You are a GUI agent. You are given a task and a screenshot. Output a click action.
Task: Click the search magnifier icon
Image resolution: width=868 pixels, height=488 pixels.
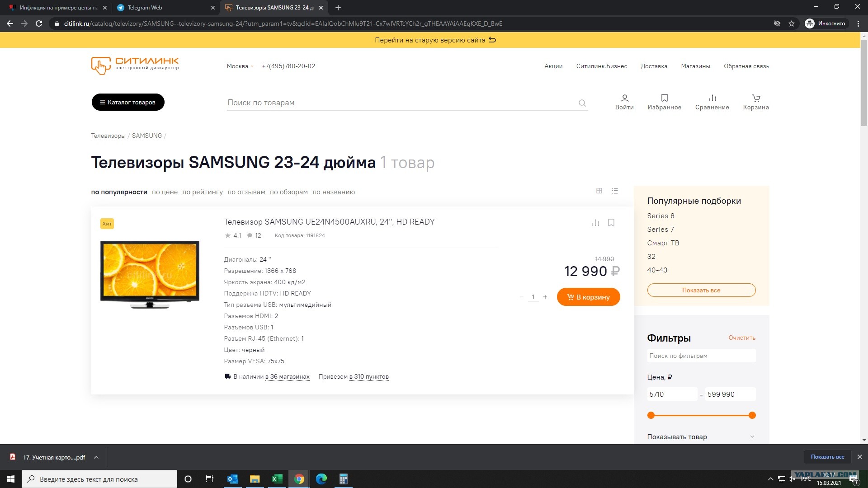pos(582,103)
